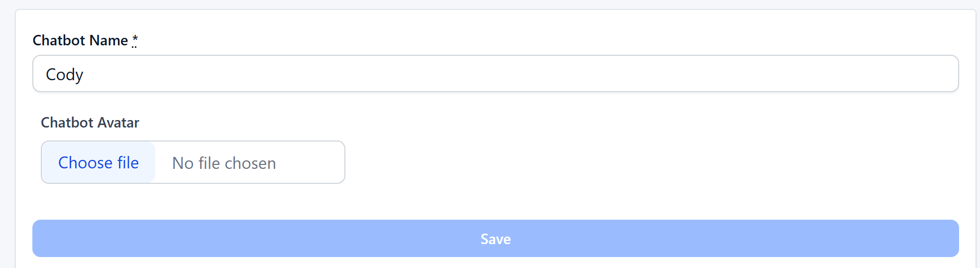
Task: Click the "No file chosen" text
Action: 224,163
